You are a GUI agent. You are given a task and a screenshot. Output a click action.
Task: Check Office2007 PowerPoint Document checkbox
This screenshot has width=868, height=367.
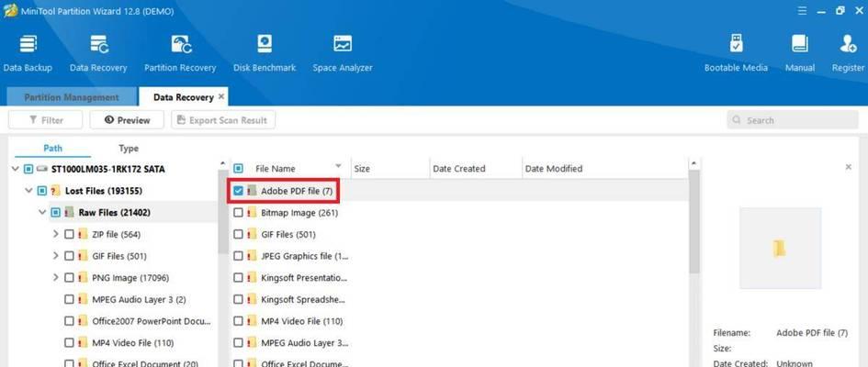(x=69, y=321)
